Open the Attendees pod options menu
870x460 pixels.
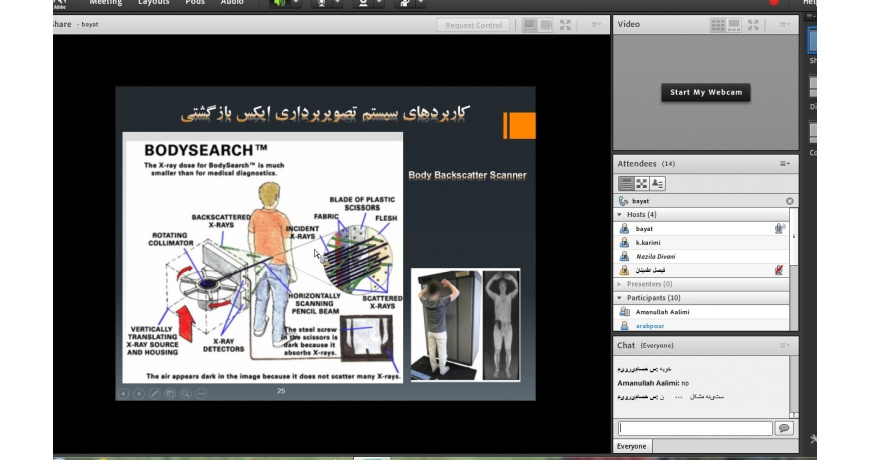pos(785,164)
